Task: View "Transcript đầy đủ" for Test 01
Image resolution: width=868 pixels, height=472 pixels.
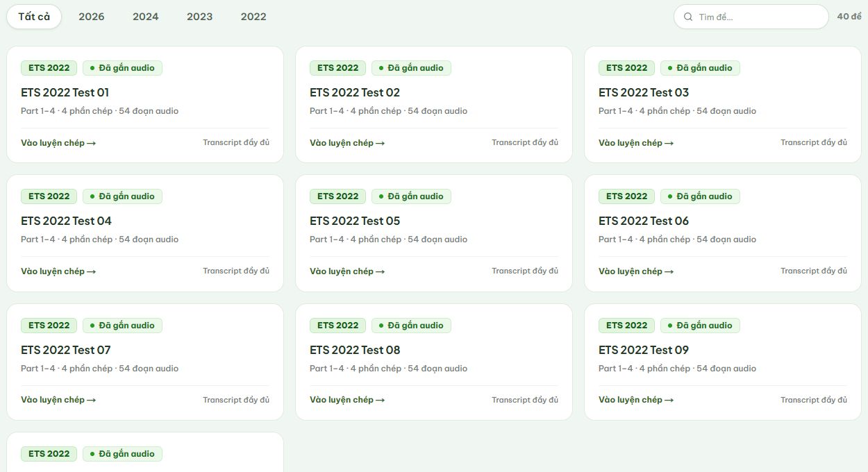Action: 236,142
